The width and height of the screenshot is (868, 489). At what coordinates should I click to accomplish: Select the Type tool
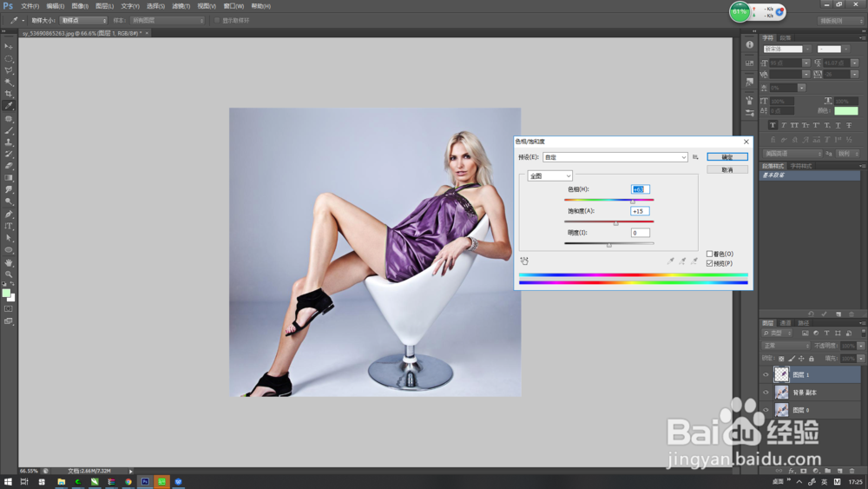coord(9,226)
